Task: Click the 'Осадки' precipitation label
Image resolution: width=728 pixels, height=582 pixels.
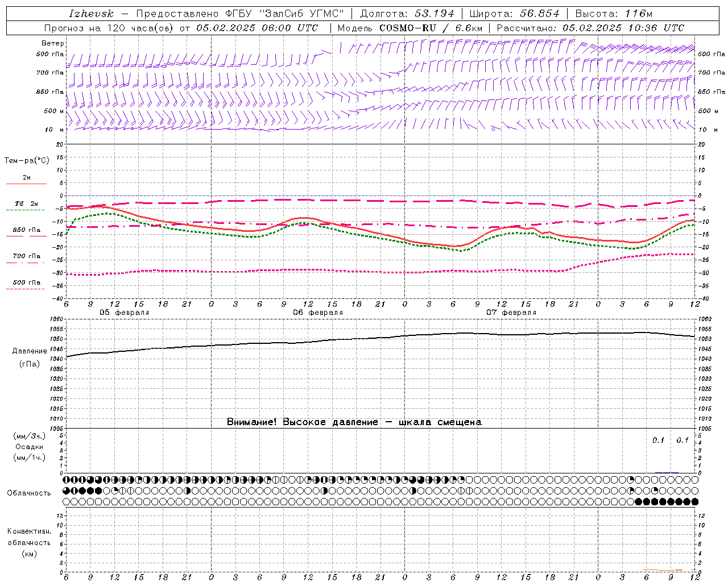Action: pos(30,447)
